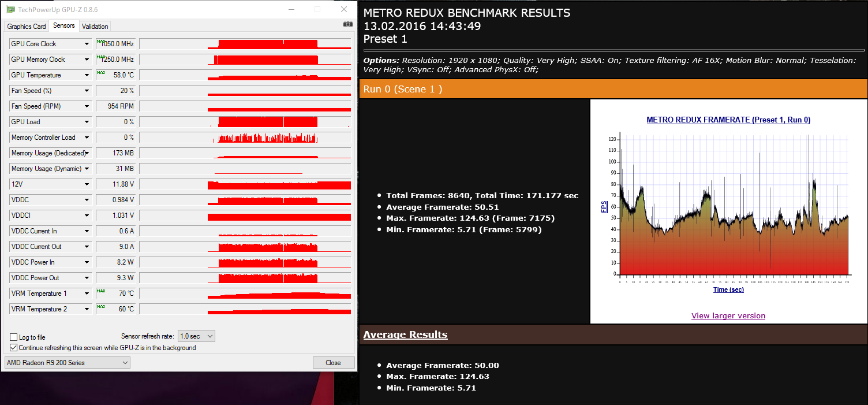This screenshot has height=405, width=868.
Task: Open the VDDCI sensor dropdown
Action: [87, 215]
